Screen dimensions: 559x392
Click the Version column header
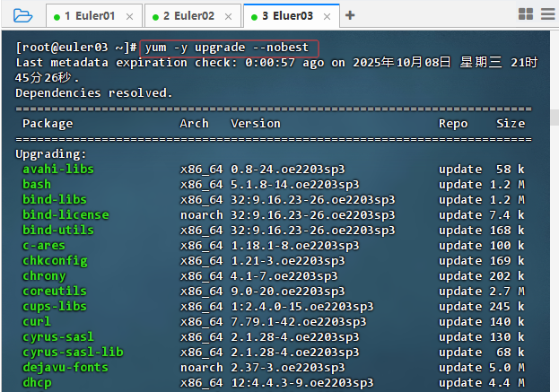(256, 124)
